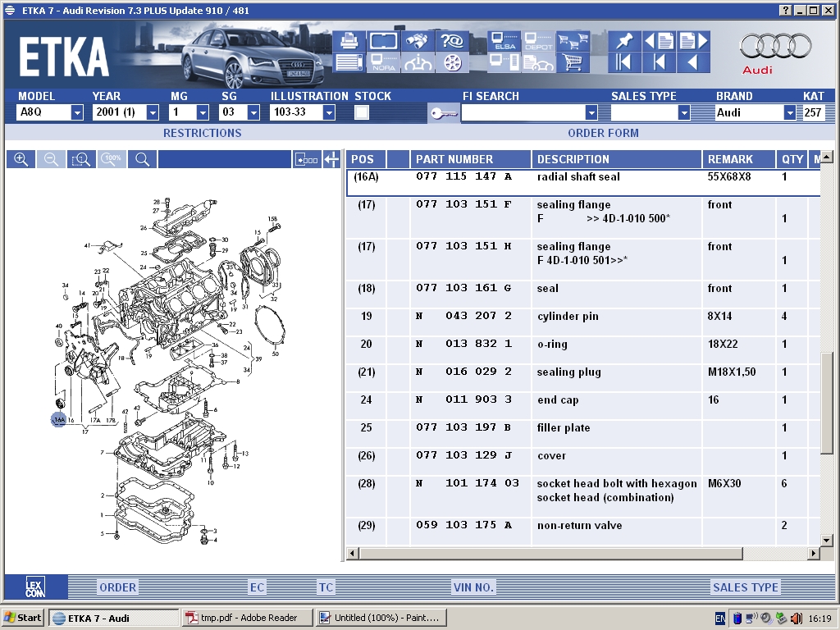Click the DEPOT icon

click(538, 41)
